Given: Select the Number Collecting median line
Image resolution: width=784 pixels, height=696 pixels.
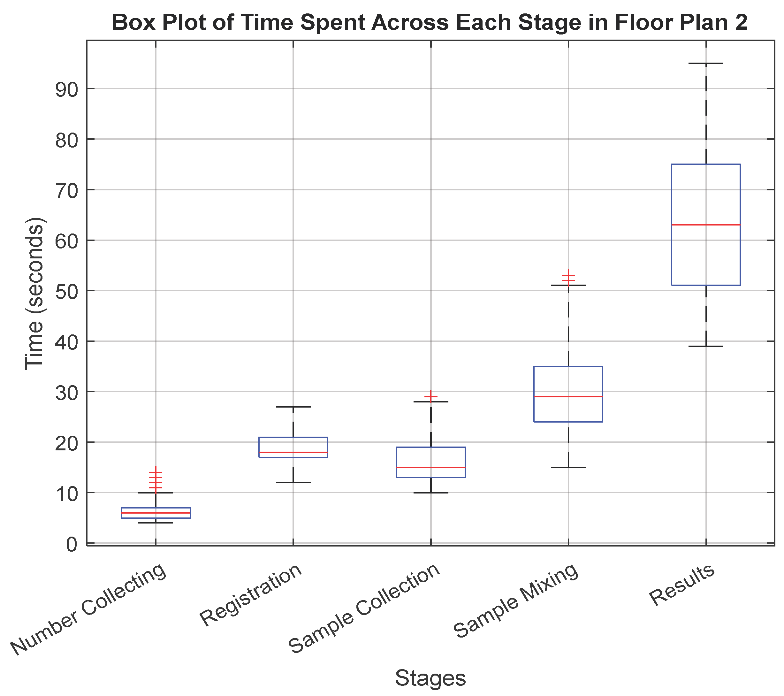Looking at the screenshot, I should click(x=156, y=513).
